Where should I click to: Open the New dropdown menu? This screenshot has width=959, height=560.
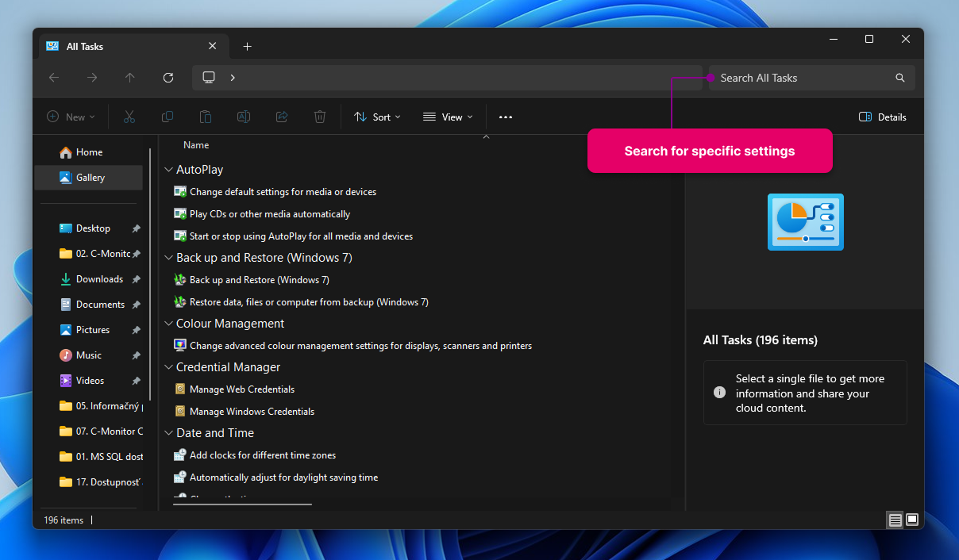point(71,117)
